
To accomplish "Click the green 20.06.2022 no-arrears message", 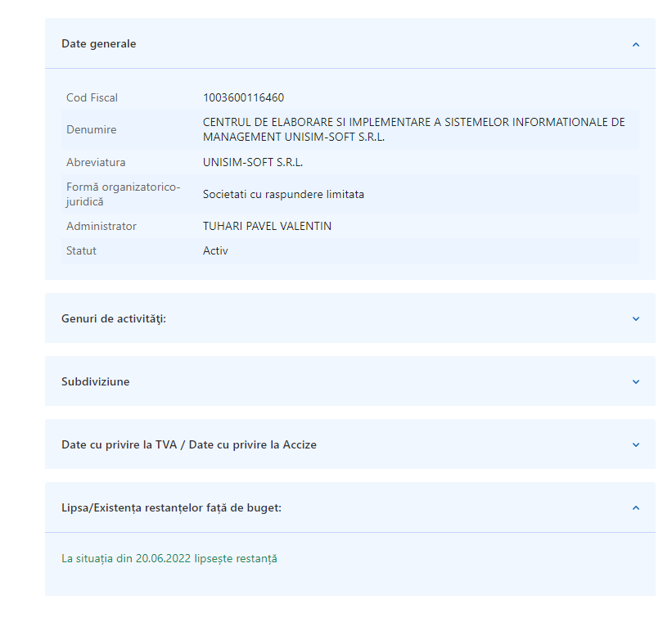I will coord(169,559).
